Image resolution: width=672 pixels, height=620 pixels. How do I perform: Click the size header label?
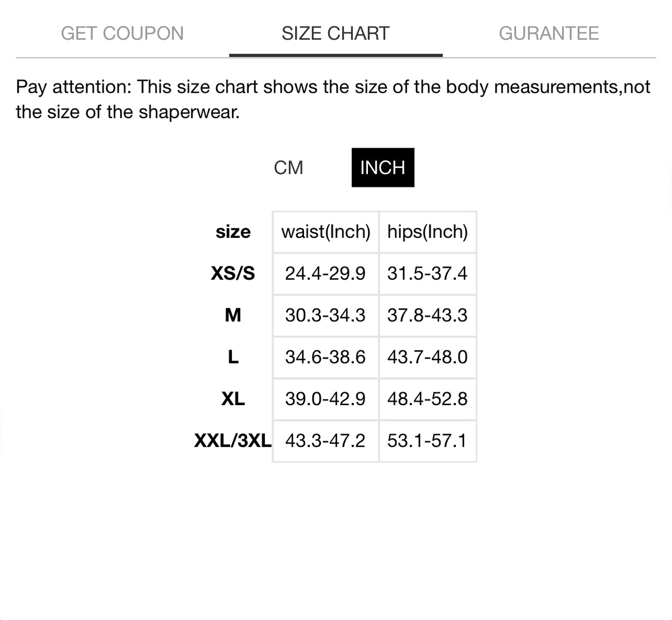point(233,232)
